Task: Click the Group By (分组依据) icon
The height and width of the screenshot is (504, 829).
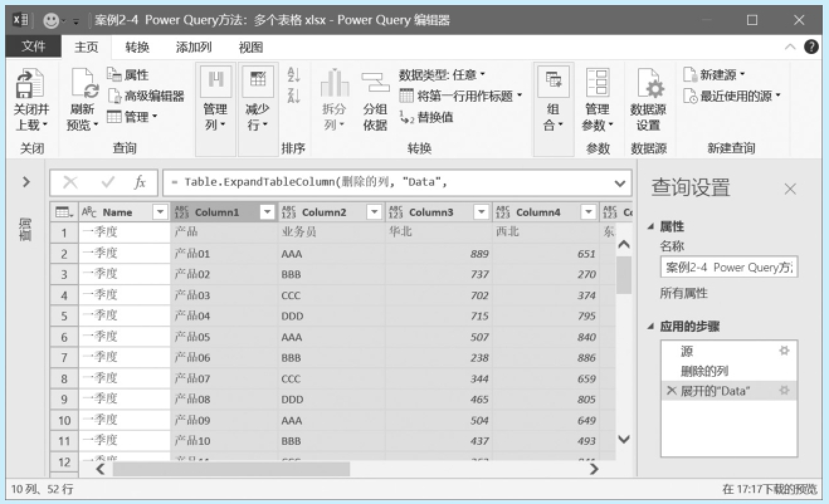Action: tap(375, 84)
